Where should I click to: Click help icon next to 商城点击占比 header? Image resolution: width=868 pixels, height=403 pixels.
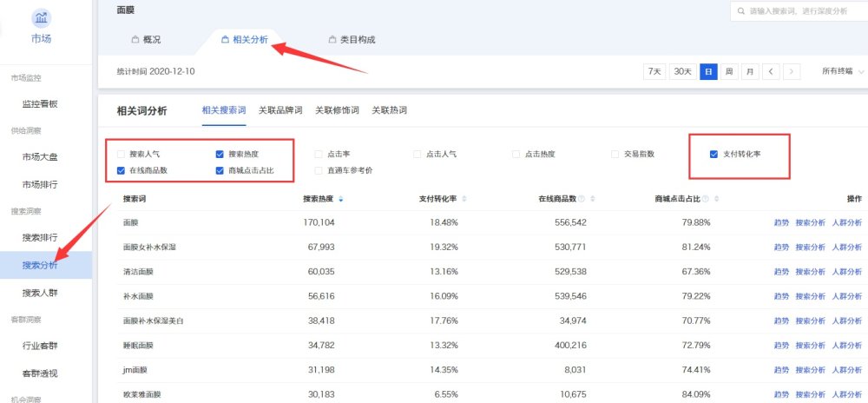click(x=704, y=200)
